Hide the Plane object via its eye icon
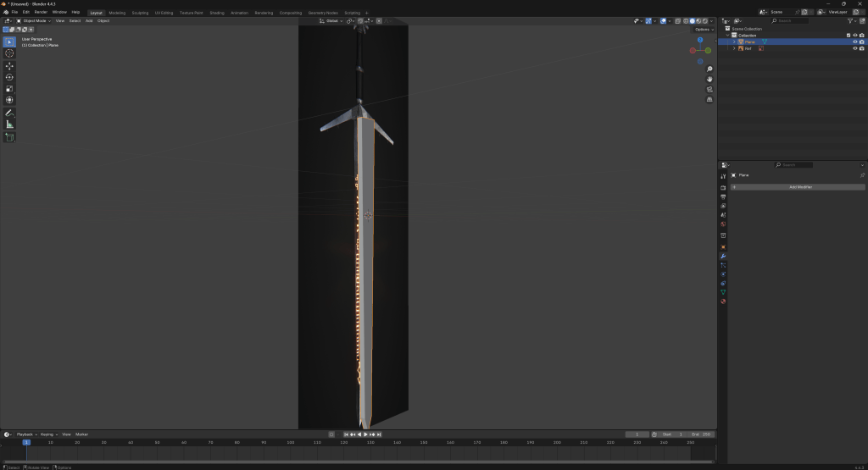 point(854,41)
